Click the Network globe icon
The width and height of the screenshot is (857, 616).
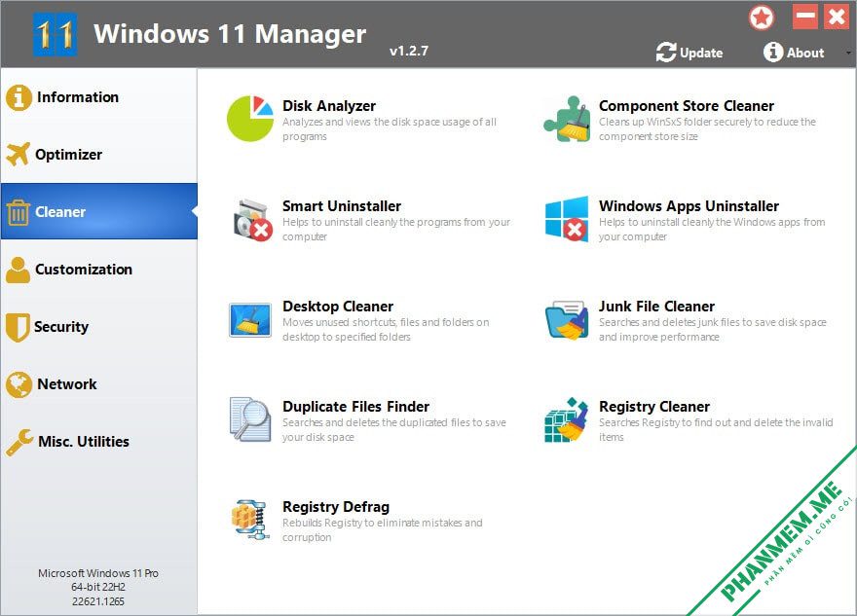click(x=19, y=384)
